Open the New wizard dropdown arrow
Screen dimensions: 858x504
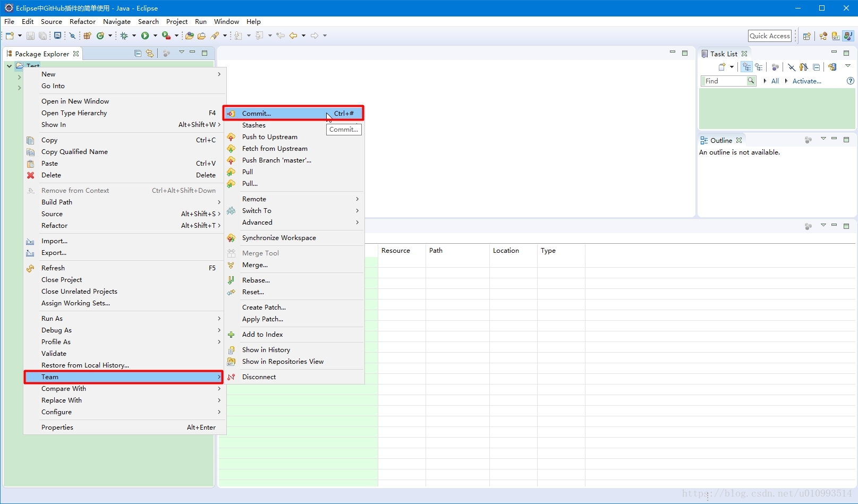[20, 36]
